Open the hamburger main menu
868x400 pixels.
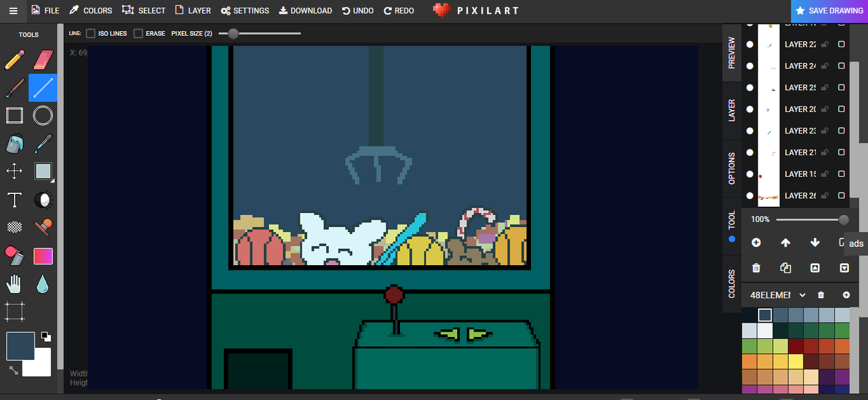pos(14,11)
